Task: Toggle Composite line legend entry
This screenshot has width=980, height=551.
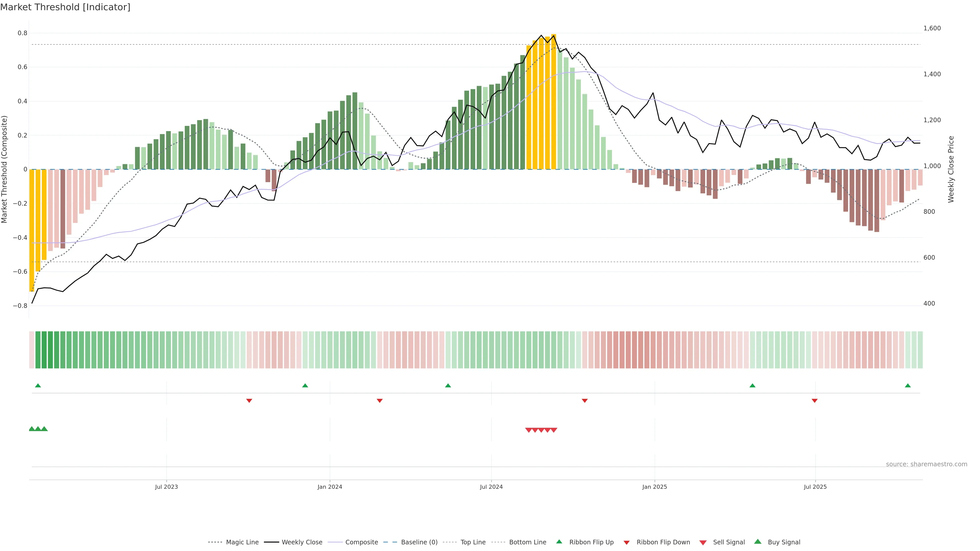Action: click(361, 542)
